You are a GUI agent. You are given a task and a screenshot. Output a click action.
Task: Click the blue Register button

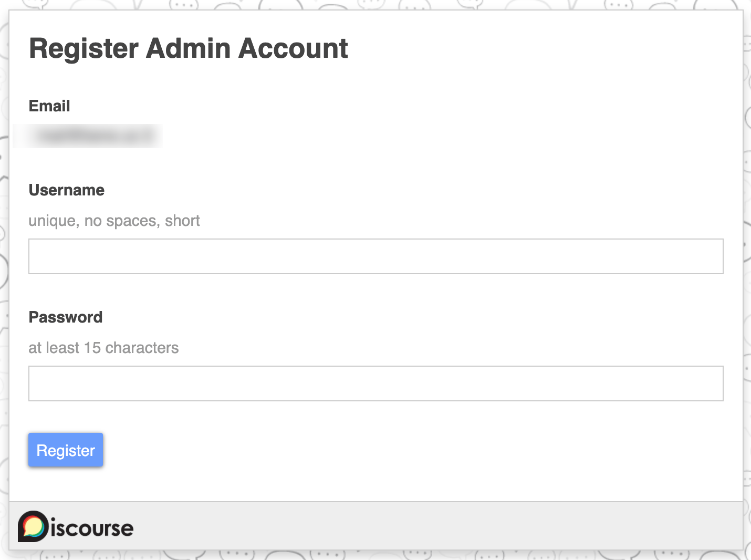(66, 450)
